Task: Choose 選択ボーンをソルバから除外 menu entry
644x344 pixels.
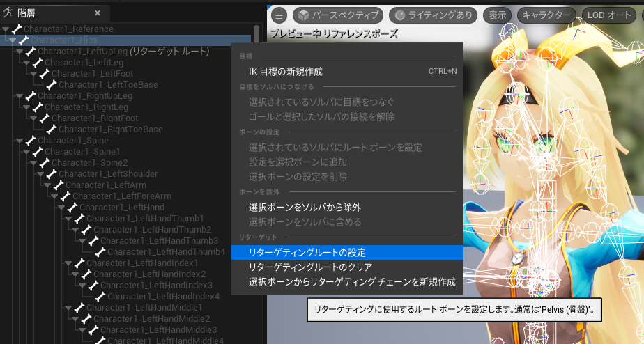Action: pyautogui.click(x=347, y=208)
